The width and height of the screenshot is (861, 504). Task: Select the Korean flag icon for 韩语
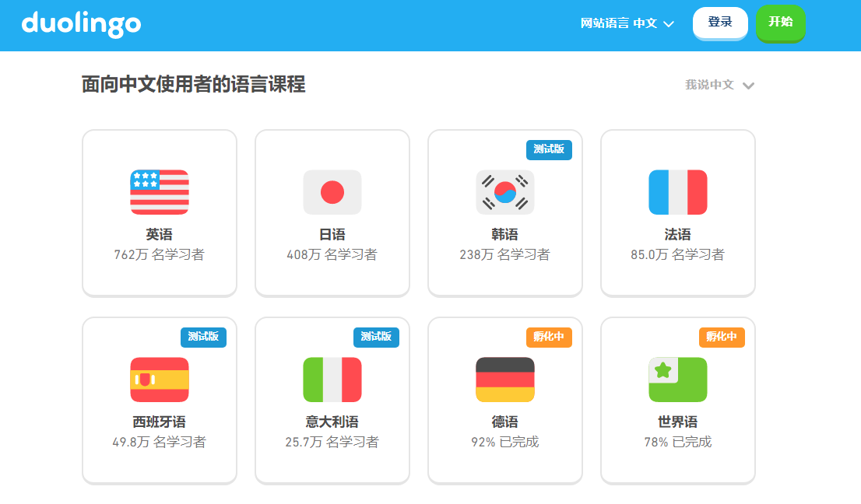tap(505, 192)
